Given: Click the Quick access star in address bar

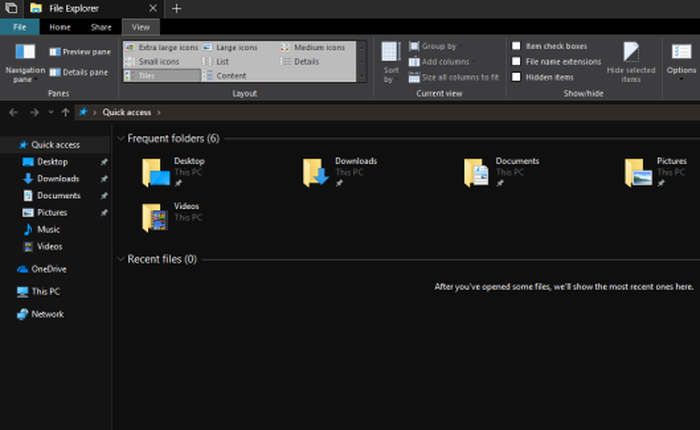Looking at the screenshot, I should (x=83, y=112).
